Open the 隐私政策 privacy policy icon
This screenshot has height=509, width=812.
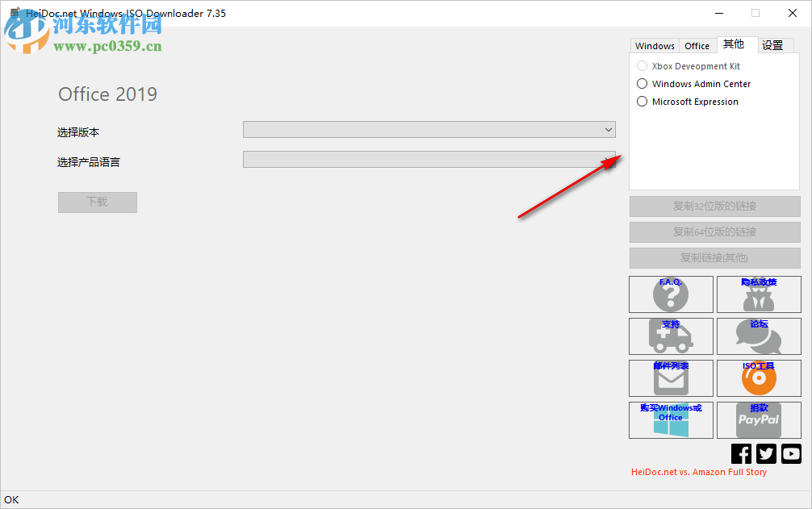759,294
